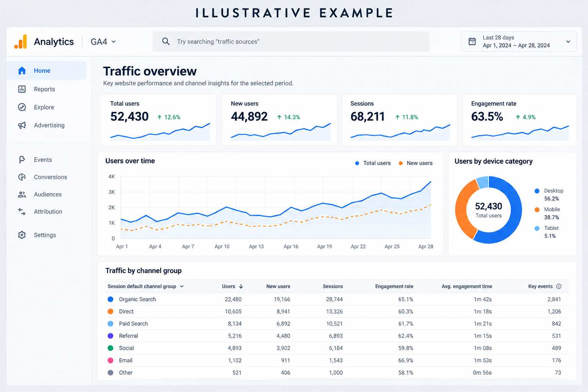Image resolution: width=588 pixels, height=392 pixels.
Task: Click the Audiences people icon
Action: [22, 194]
